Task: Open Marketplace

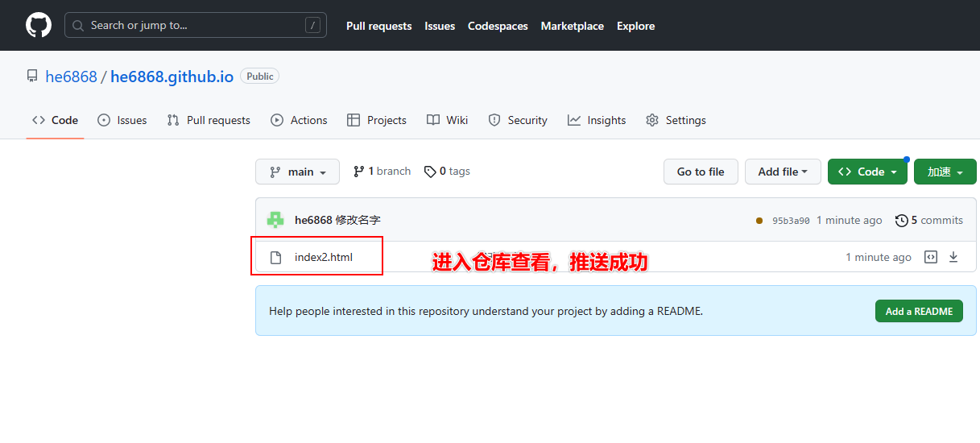Action: pyautogui.click(x=572, y=26)
